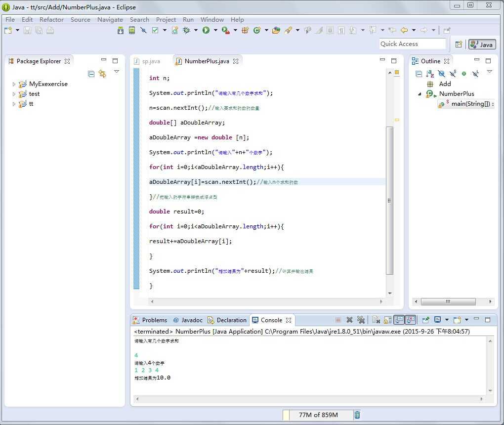504x425 pixels.
Task: Open the Navigate menu
Action: coord(110,20)
